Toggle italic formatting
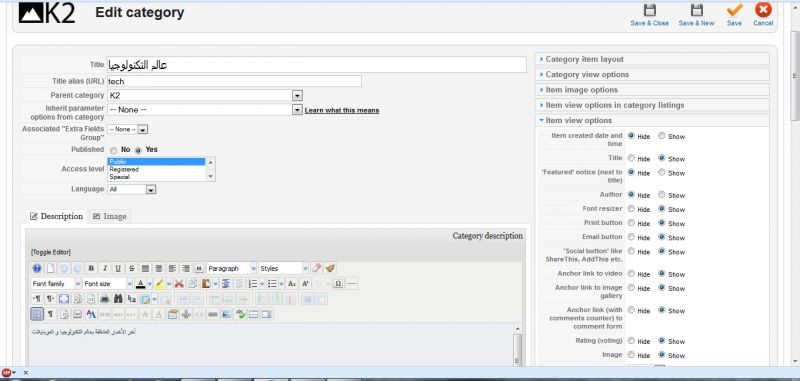This screenshot has height=381, width=800. click(x=105, y=268)
